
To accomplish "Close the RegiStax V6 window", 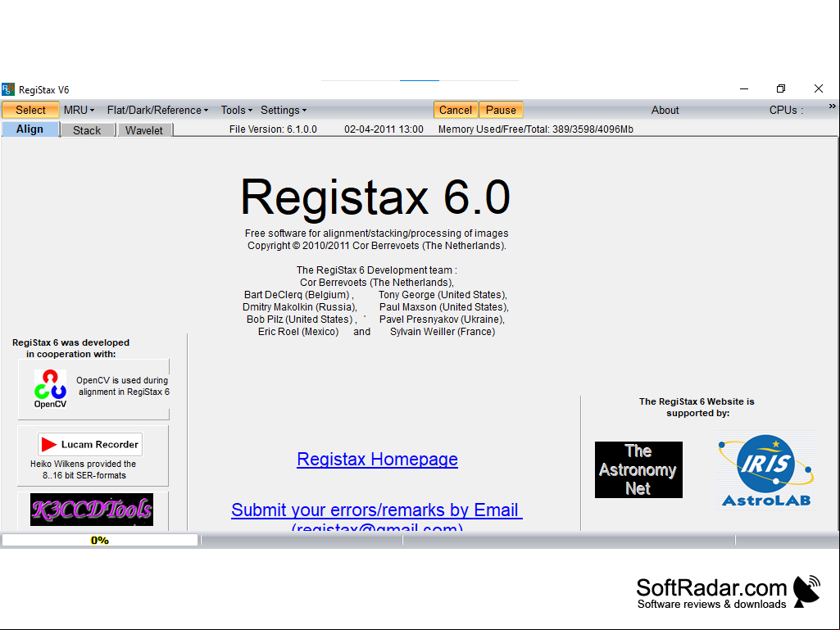I will 819,89.
